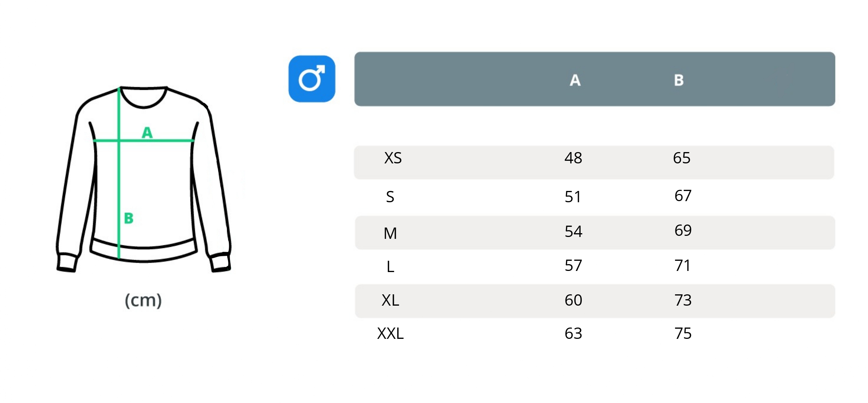Image resolution: width=868 pixels, height=403 pixels.
Task: Select column header B in the table
Action: (678, 80)
